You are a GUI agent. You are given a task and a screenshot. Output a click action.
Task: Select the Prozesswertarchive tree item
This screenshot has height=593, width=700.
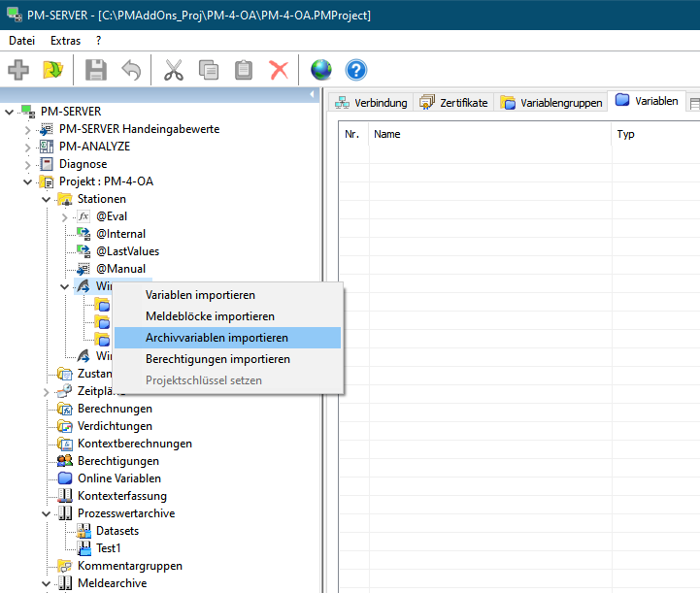(126, 513)
